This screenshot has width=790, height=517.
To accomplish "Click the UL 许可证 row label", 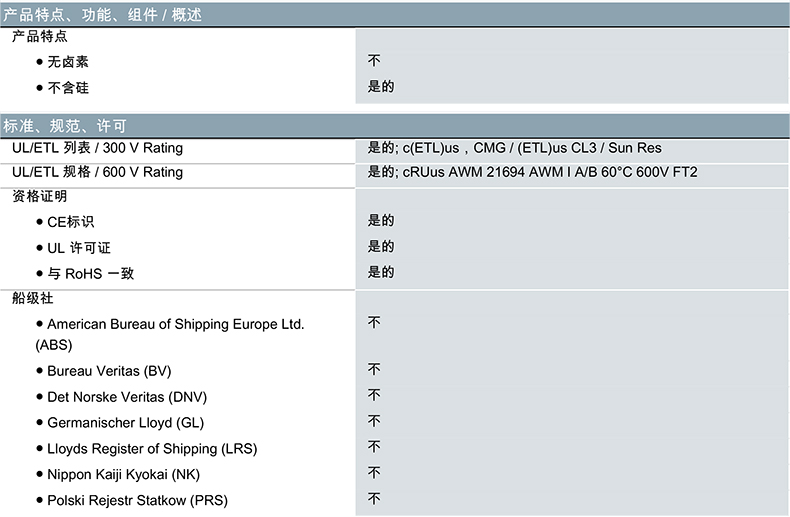I will click(x=79, y=247).
